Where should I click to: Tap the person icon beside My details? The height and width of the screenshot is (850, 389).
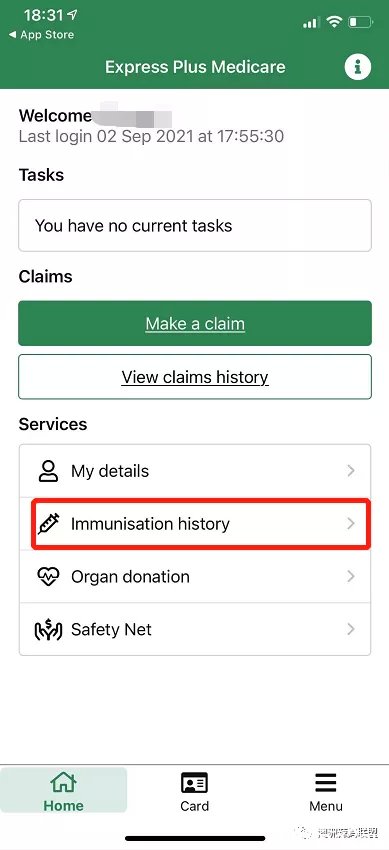(x=49, y=471)
